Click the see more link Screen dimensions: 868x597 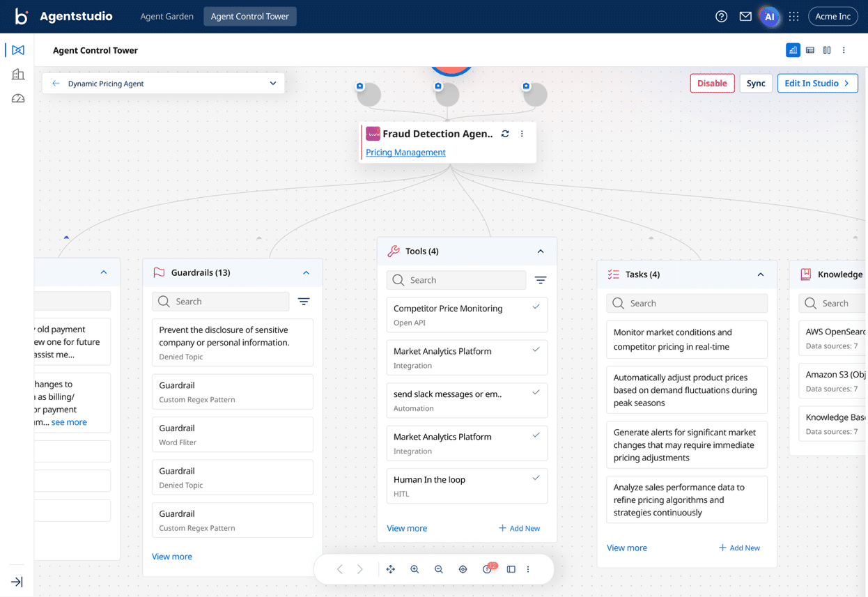pyautogui.click(x=69, y=422)
